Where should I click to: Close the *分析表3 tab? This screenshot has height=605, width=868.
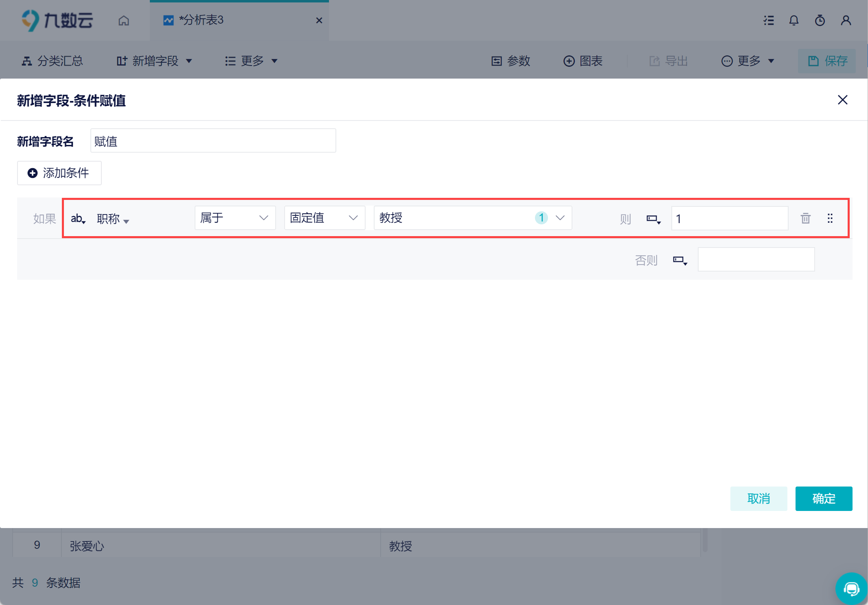319,20
